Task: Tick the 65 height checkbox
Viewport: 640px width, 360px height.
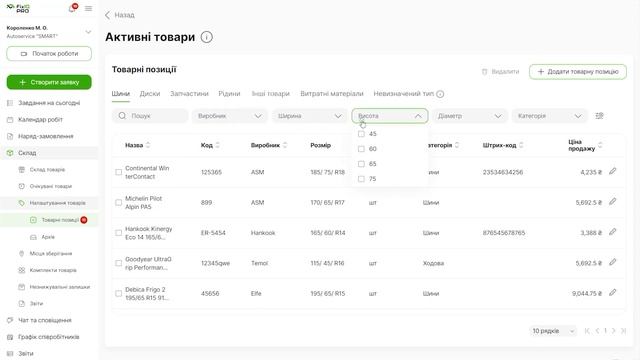Action: pyautogui.click(x=361, y=164)
